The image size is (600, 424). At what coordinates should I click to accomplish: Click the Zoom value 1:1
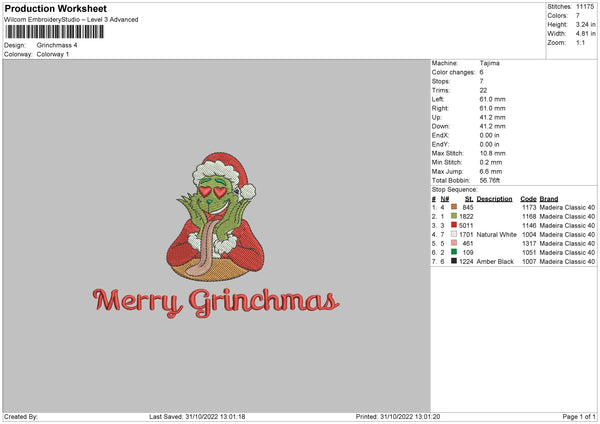[580, 42]
